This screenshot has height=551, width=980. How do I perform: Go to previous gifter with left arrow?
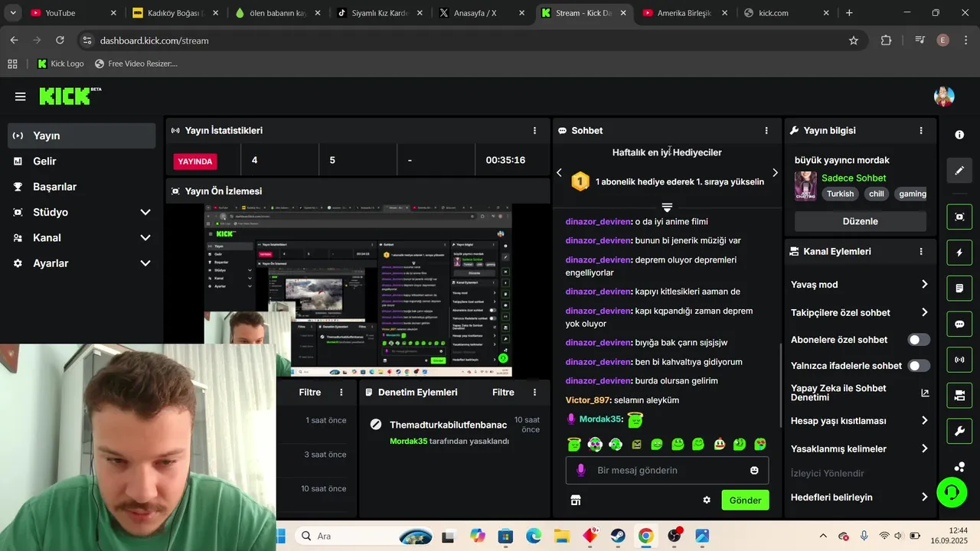[559, 173]
